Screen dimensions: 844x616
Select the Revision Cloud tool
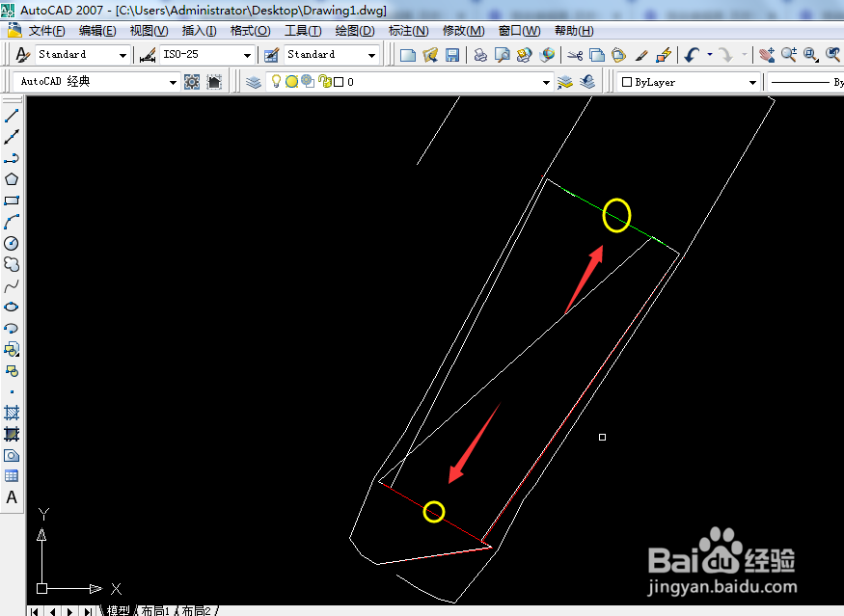click(x=12, y=264)
